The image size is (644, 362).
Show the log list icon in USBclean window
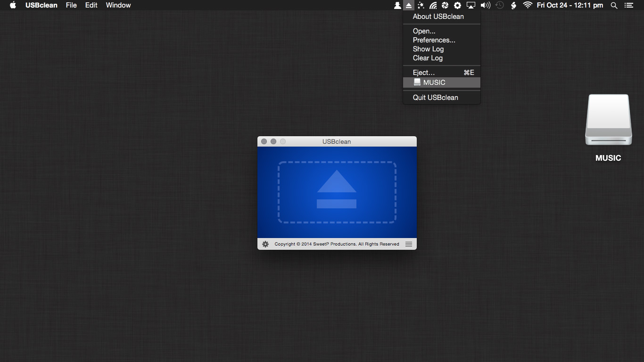[409, 244]
